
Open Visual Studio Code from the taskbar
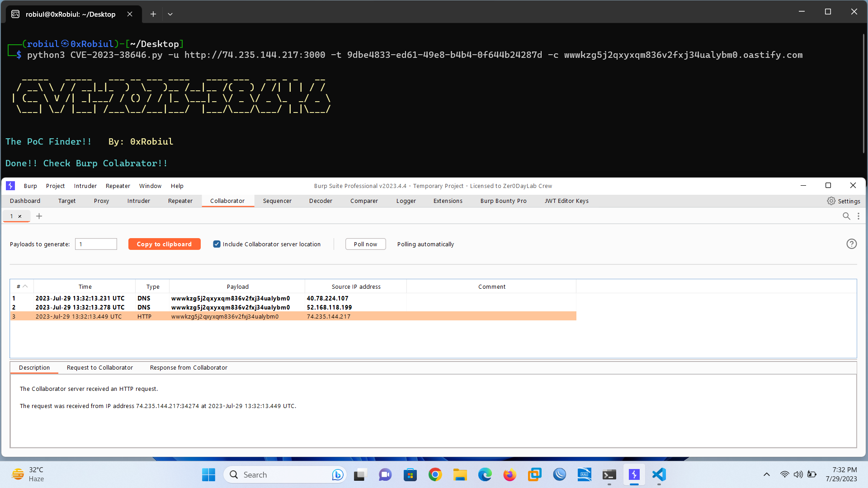tap(659, 474)
